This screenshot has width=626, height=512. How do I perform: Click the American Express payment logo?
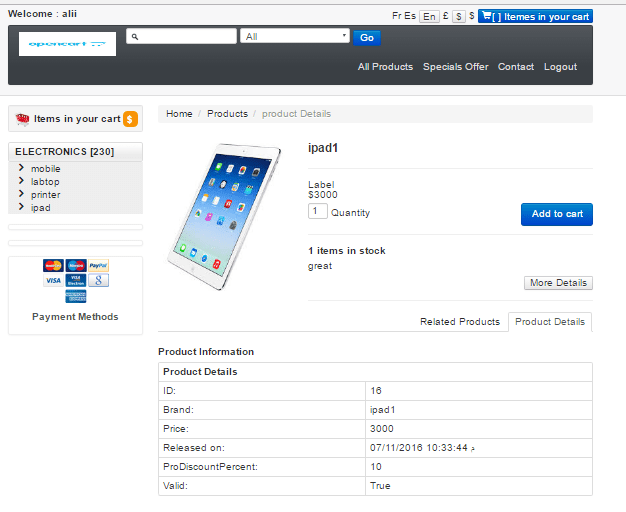click(76, 296)
